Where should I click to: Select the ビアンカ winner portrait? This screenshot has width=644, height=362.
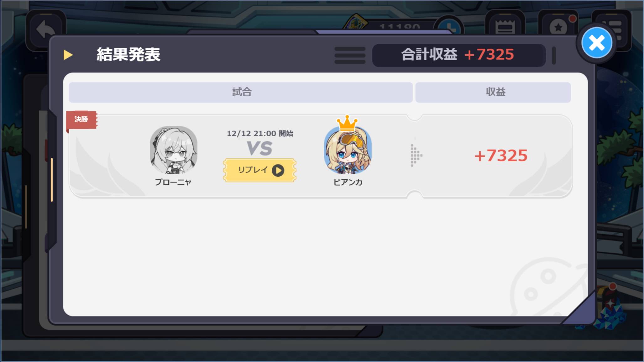[x=348, y=150]
